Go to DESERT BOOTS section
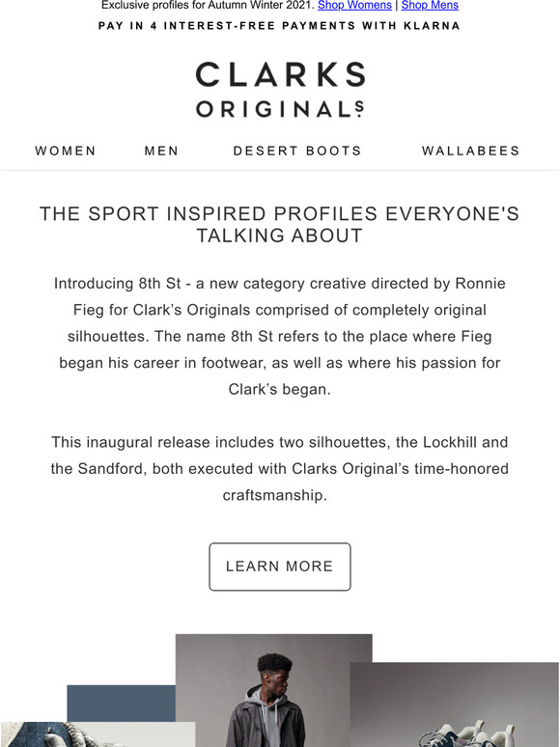560x747 pixels. click(x=297, y=151)
